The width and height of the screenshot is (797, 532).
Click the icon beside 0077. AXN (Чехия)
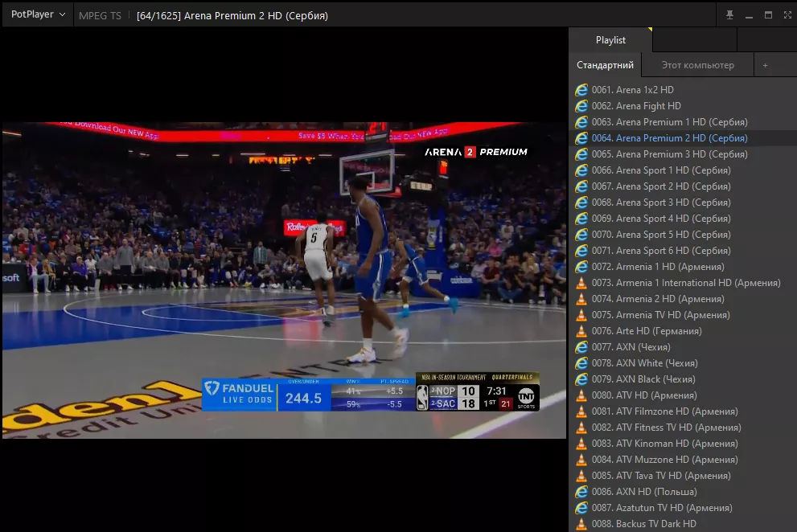pyautogui.click(x=581, y=347)
